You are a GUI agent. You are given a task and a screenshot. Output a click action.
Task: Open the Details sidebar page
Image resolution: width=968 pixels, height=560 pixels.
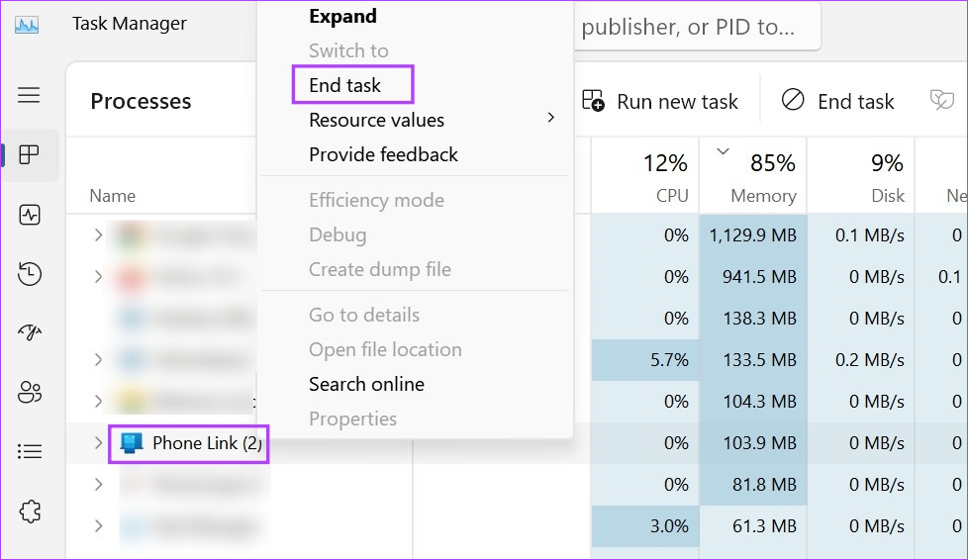29,451
